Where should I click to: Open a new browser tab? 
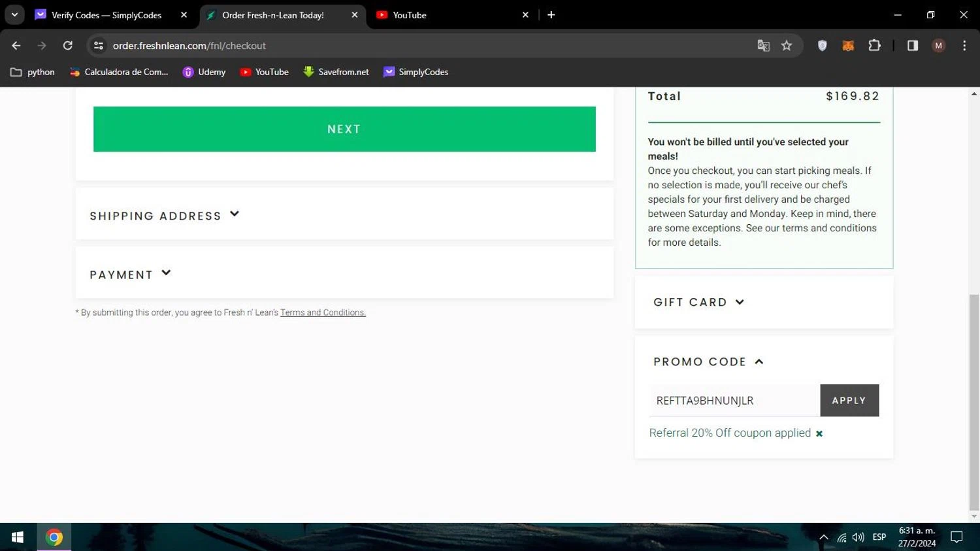[x=551, y=15]
